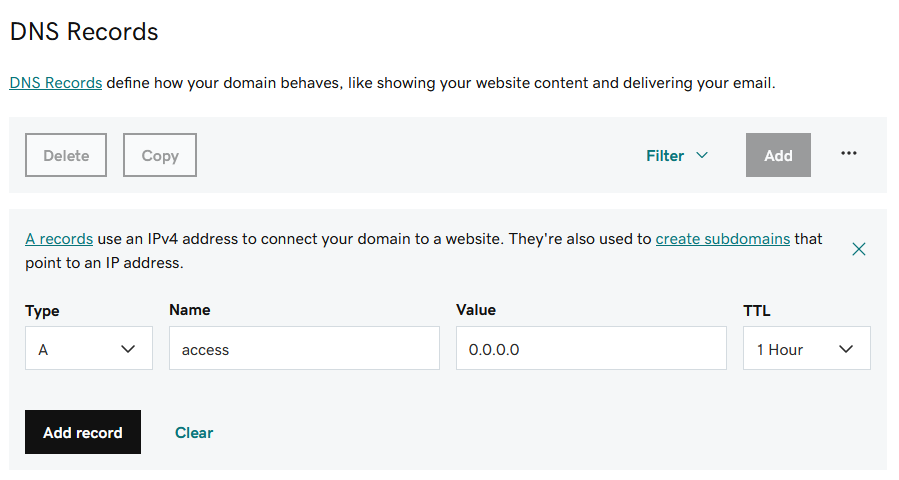The image size is (899, 480).
Task: Click the Delete button
Action: (66, 155)
